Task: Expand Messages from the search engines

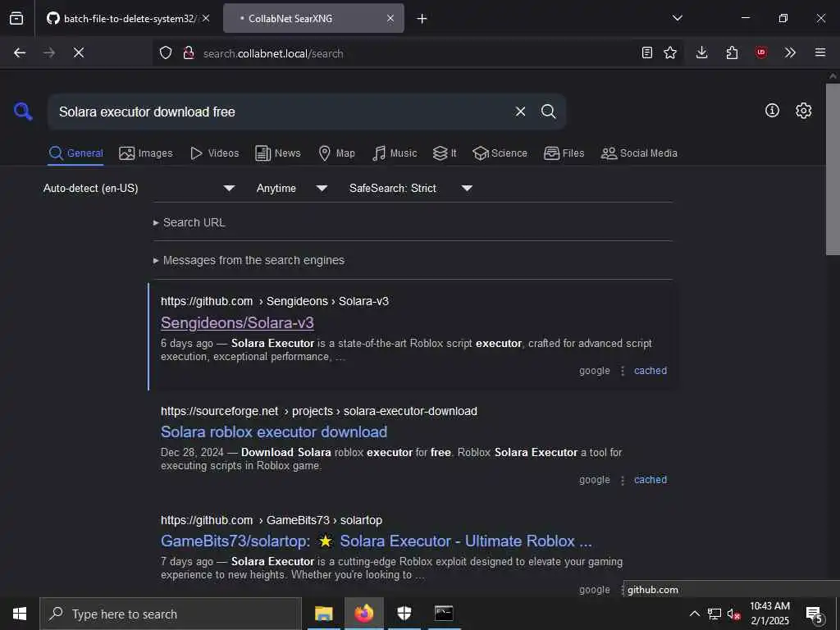Action: [x=249, y=260]
